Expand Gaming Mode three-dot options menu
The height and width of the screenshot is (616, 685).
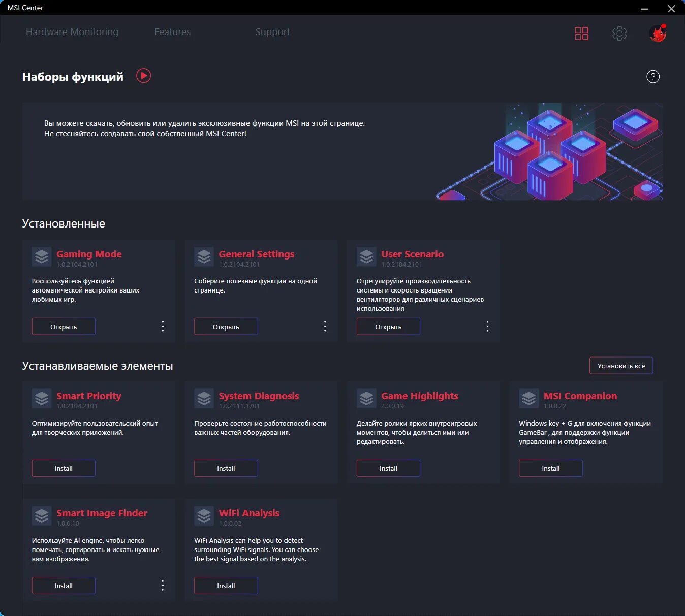(x=163, y=327)
